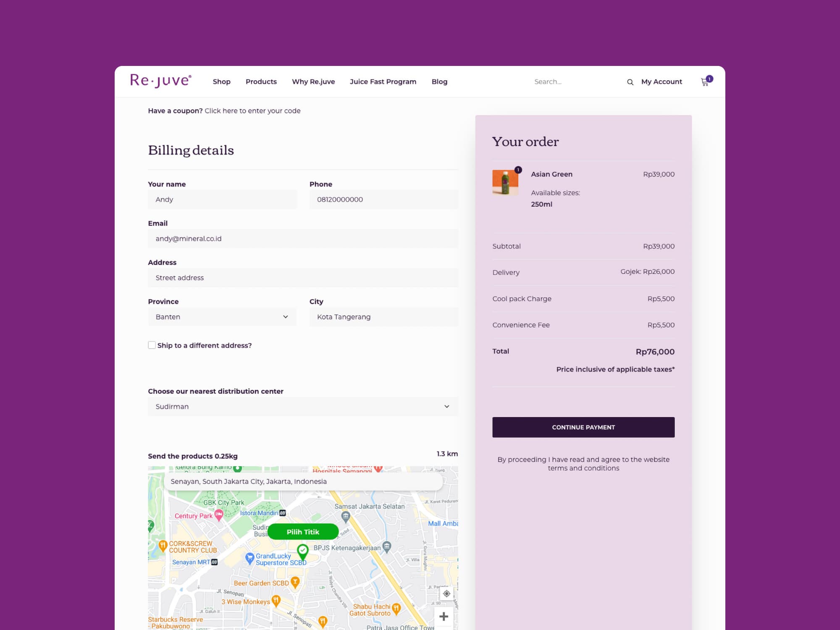Click the Re.juve logo

click(161, 81)
